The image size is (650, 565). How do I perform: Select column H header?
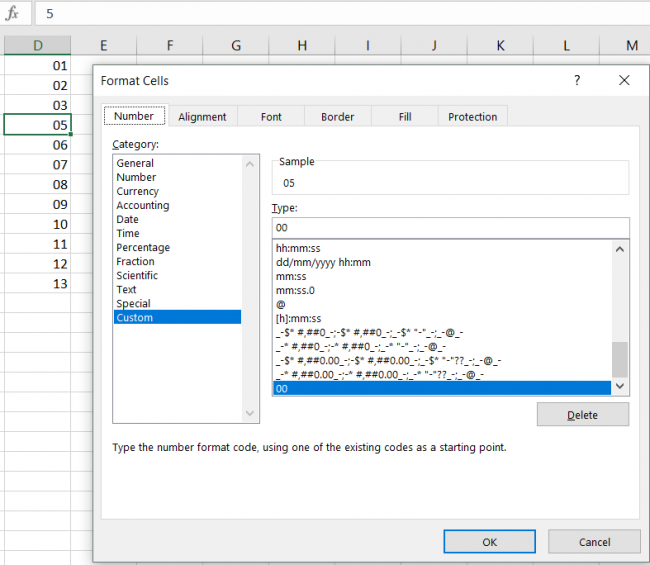point(302,45)
